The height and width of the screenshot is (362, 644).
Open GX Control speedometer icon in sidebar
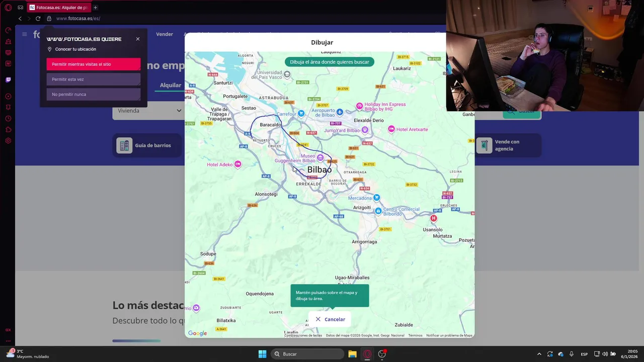click(8, 30)
